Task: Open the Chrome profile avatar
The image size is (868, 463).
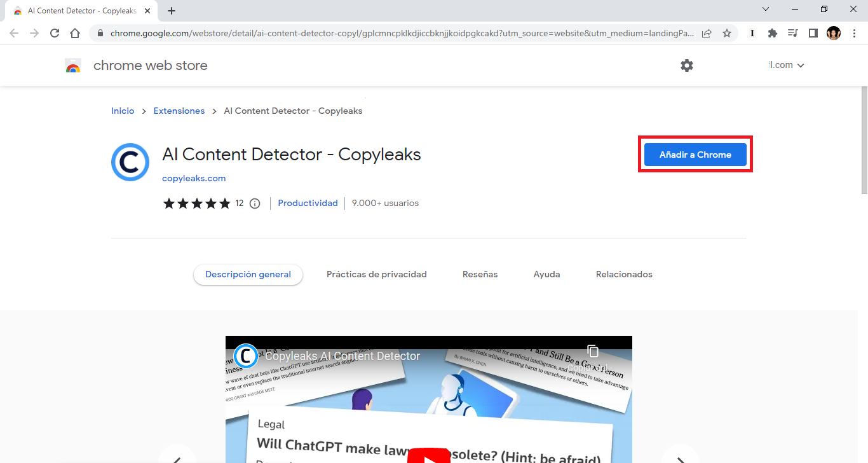Action: pos(834,33)
